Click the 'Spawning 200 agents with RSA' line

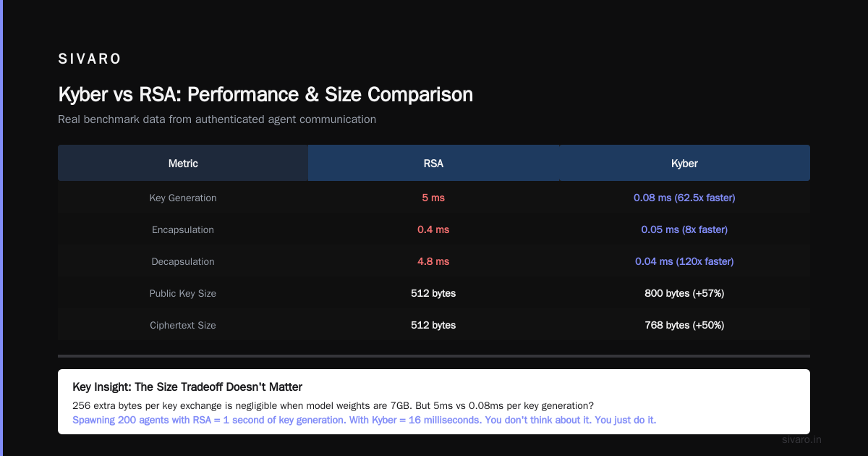click(x=365, y=420)
